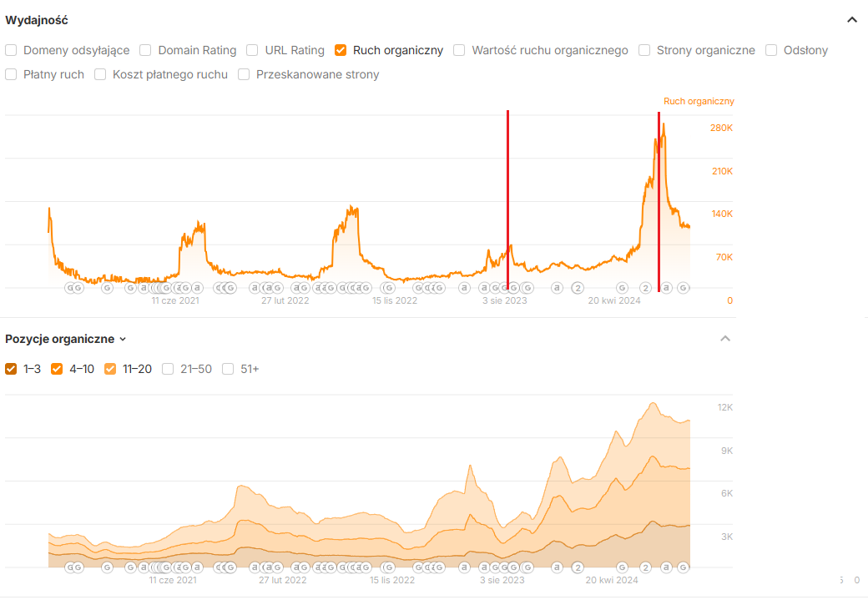This screenshot has height=605, width=868.
Task: Click the traffic peak on the Ruch organiczny line
Action: click(x=664, y=124)
